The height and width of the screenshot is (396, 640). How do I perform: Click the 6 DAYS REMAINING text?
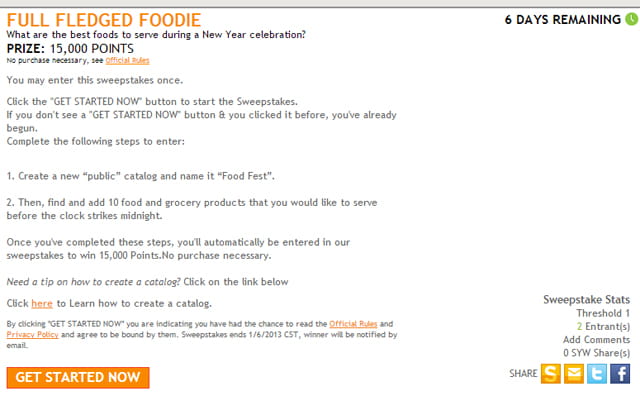pos(563,20)
